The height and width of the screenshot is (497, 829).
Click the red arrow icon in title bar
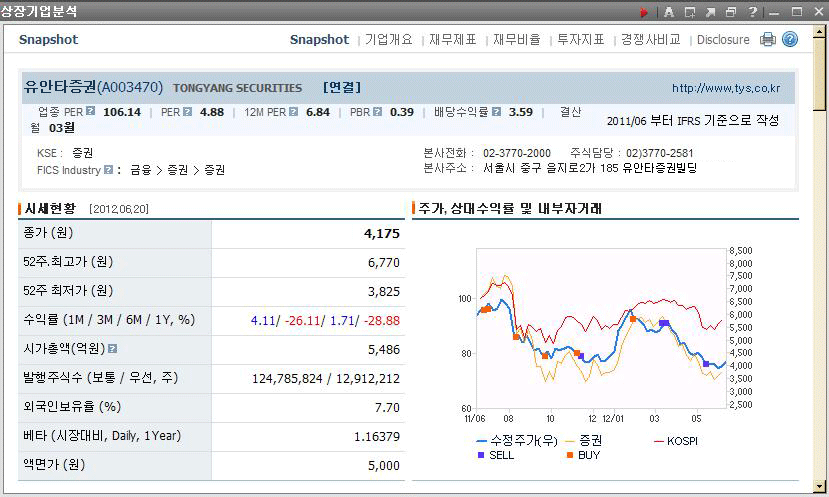643,12
